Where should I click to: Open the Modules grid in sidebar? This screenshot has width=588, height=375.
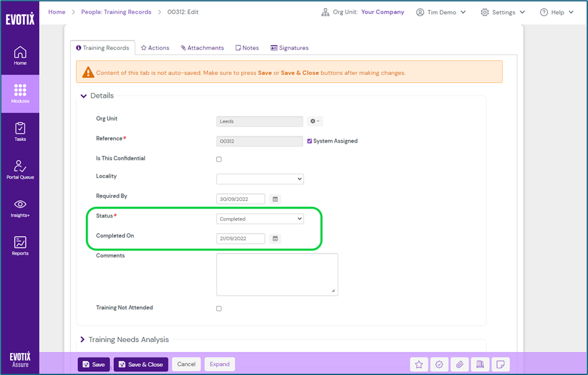[20, 93]
